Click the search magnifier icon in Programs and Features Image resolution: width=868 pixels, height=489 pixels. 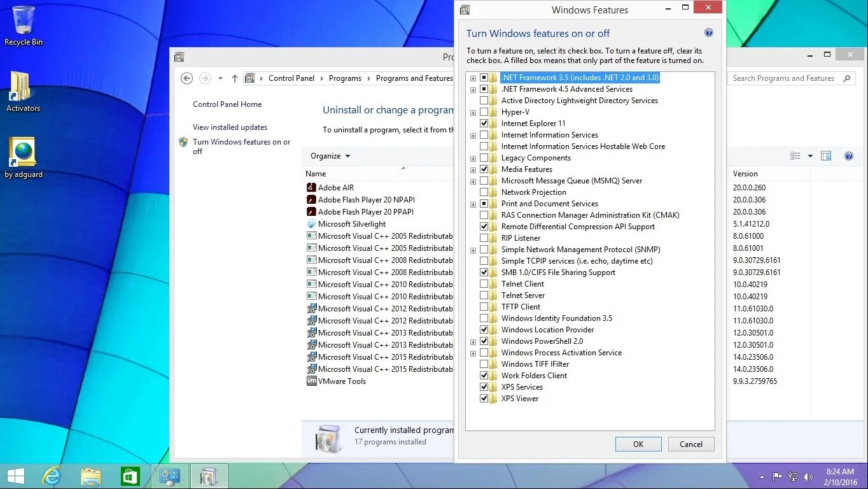846,78
